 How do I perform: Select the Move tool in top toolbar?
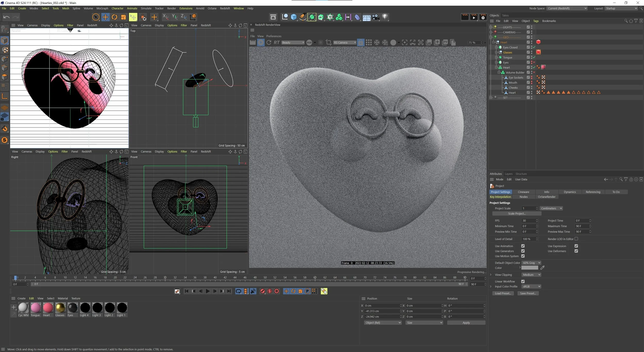pyautogui.click(x=105, y=17)
